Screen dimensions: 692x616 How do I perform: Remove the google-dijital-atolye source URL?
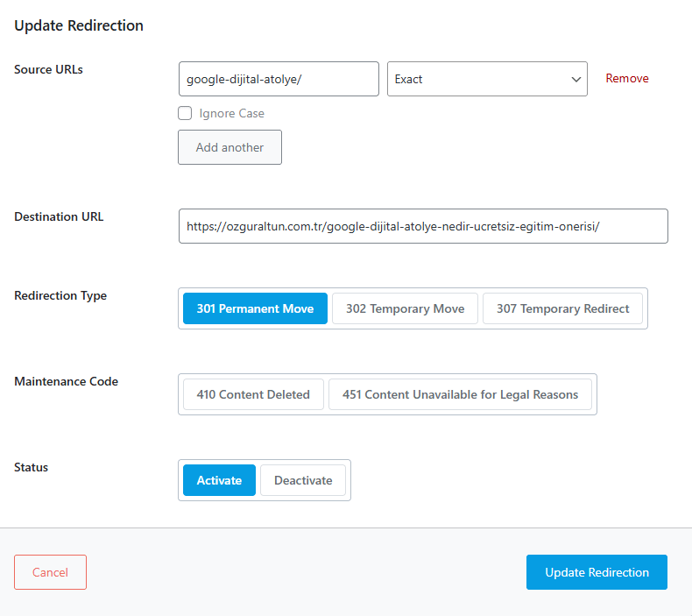pyautogui.click(x=626, y=79)
